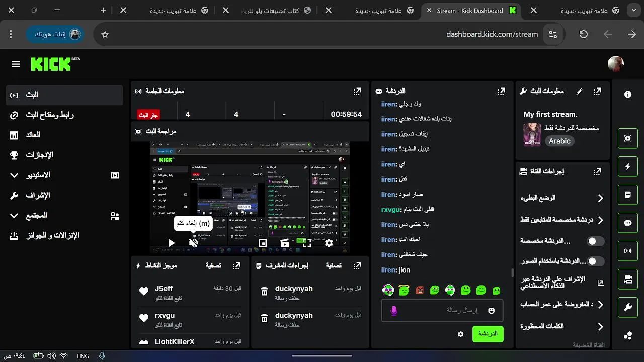
Task: Open رابط ومفتاح البث in sidebar
Action: pos(64,115)
